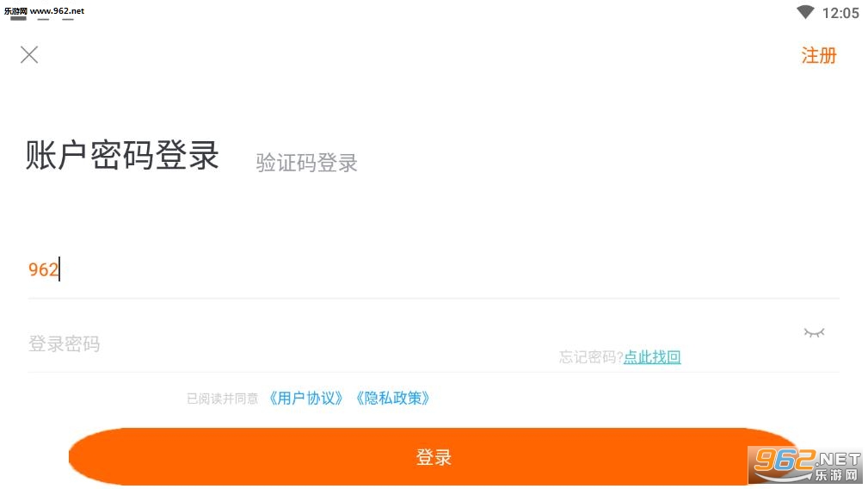Viewport: 868px width, 489px height.
Task: Click the 乐游网 www.962.net watermark text
Action: point(44,10)
